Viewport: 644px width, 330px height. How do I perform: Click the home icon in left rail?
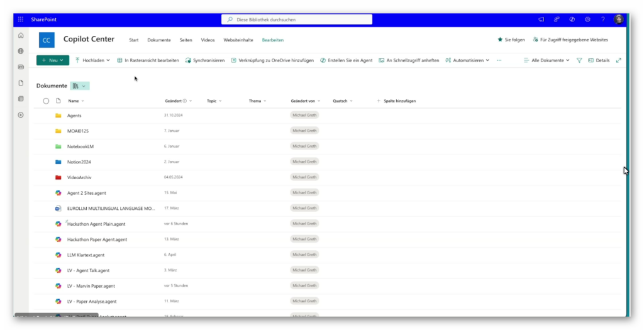pyautogui.click(x=21, y=36)
